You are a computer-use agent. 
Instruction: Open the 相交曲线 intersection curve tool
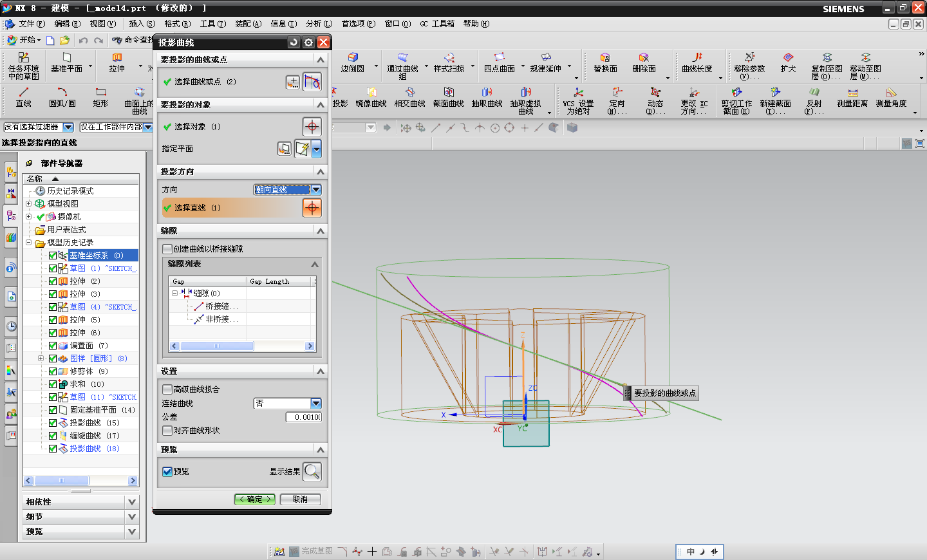coord(410,97)
